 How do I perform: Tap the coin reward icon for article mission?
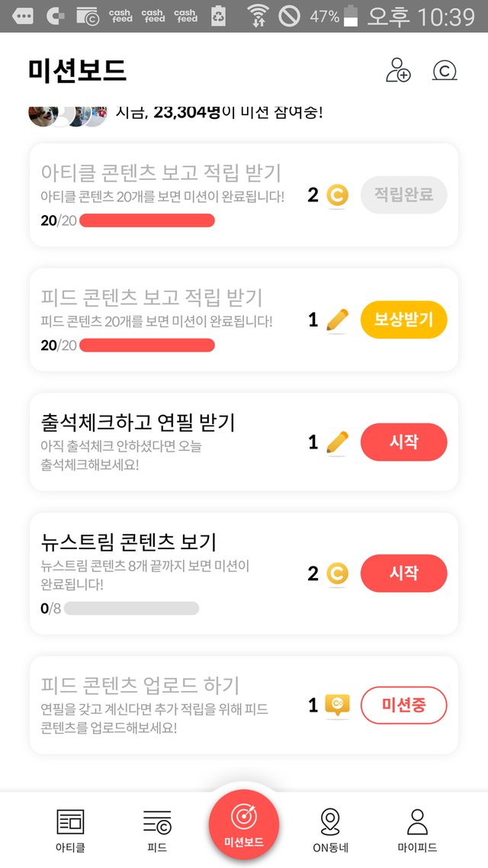337,196
